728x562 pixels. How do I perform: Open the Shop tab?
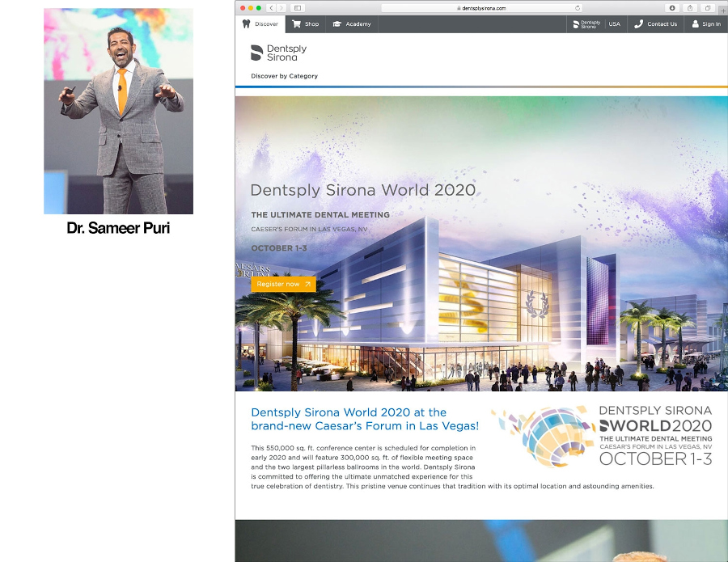pyautogui.click(x=306, y=23)
